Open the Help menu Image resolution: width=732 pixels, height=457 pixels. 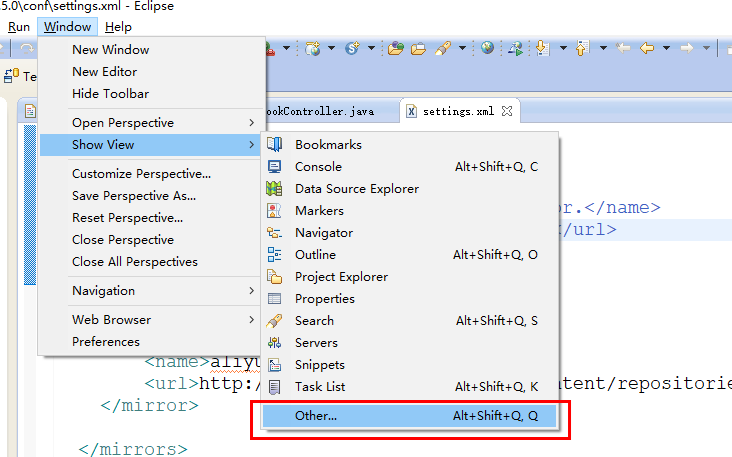118,27
